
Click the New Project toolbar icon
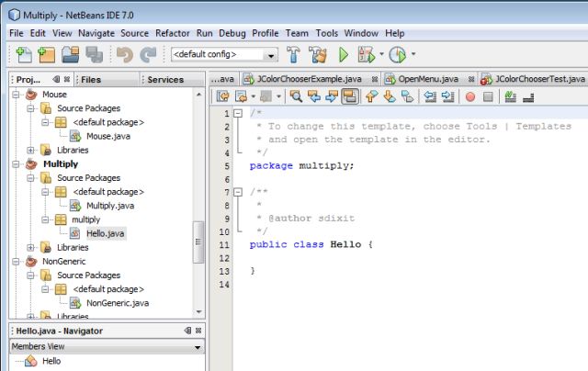click(47, 55)
